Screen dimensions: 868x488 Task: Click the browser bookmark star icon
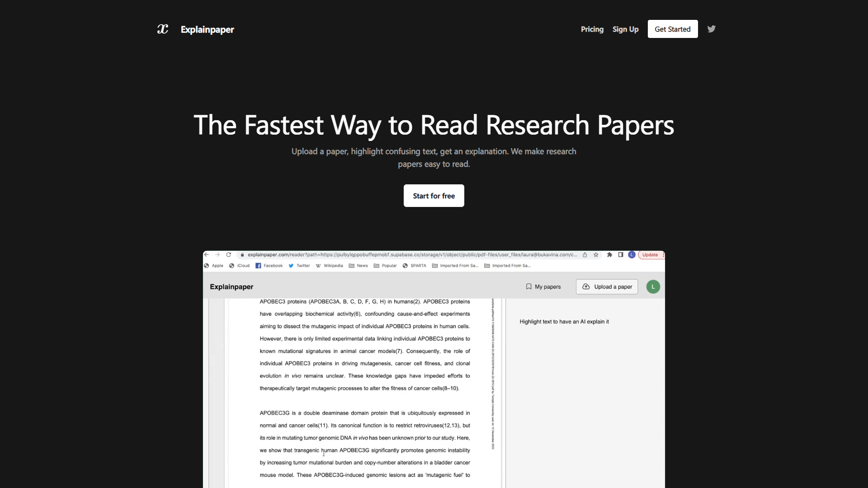pos(596,254)
